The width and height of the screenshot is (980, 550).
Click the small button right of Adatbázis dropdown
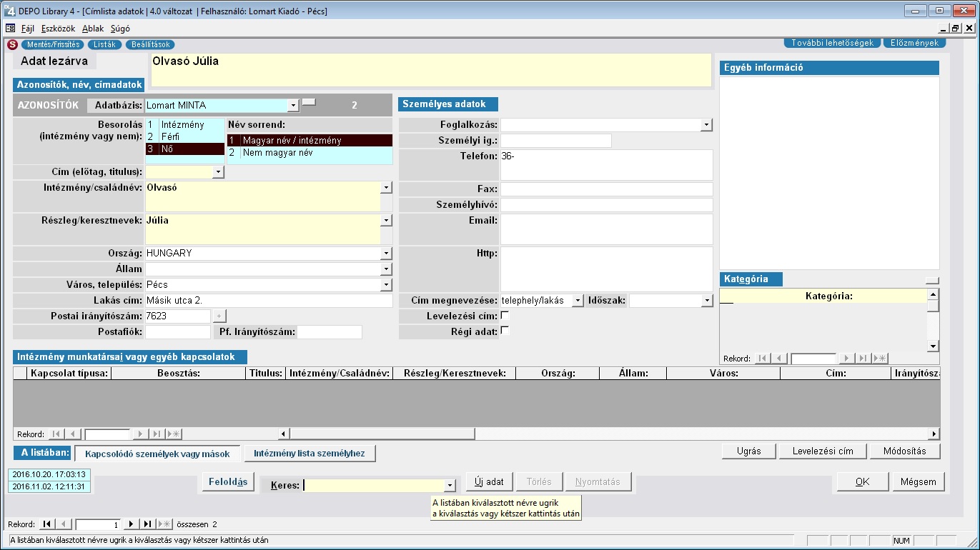point(308,102)
